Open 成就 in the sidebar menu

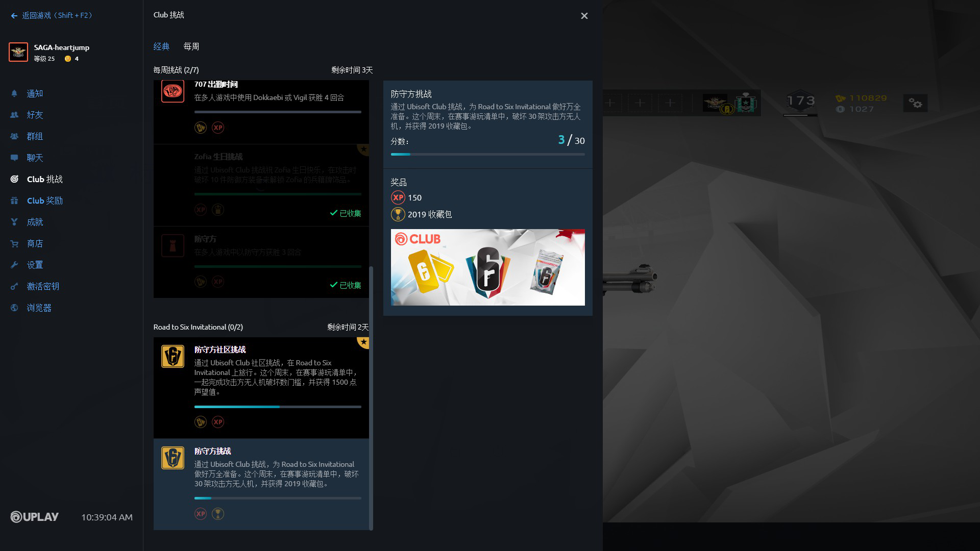(x=35, y=222)
